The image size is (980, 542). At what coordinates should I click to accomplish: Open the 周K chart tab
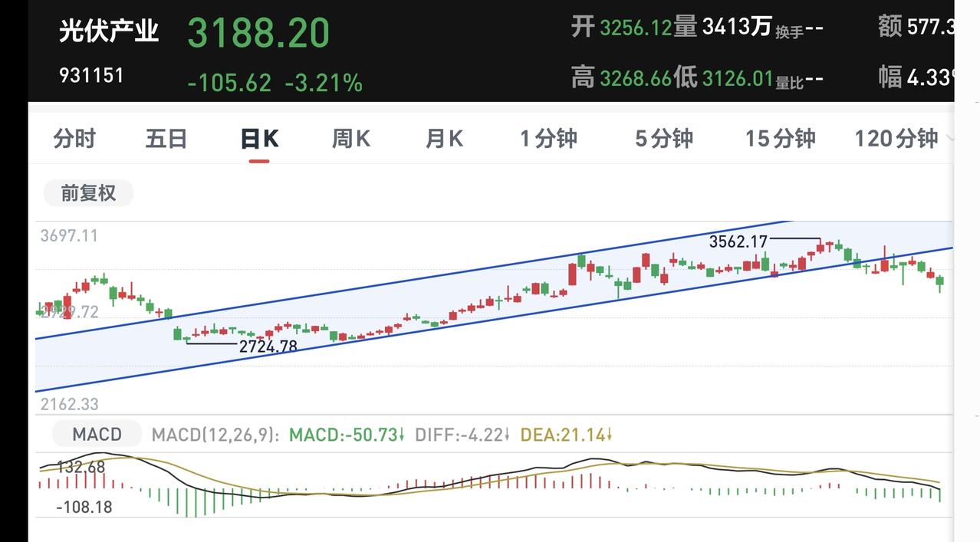[351, 139]
